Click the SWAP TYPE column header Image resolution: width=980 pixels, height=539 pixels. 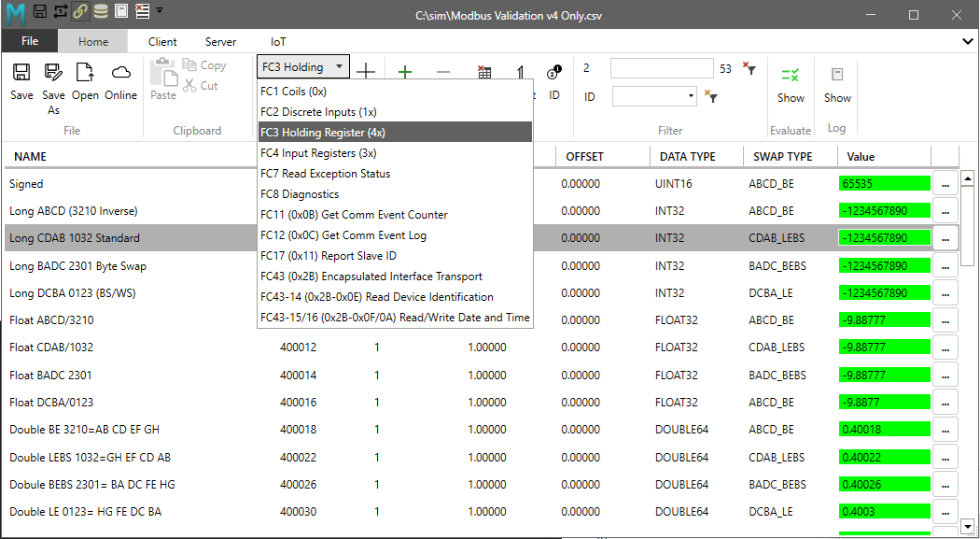782,156
